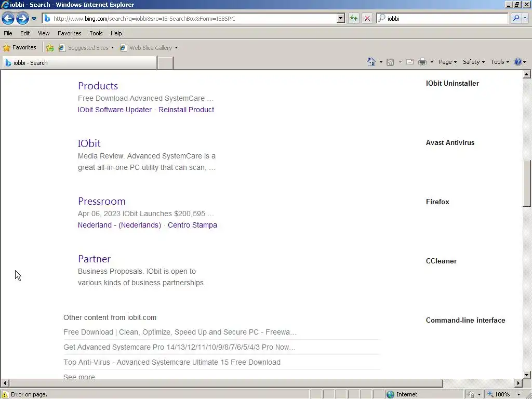Click horizontal scrollbar left arrow
This screenshot has height=399, width=532.
pos(5,383)
